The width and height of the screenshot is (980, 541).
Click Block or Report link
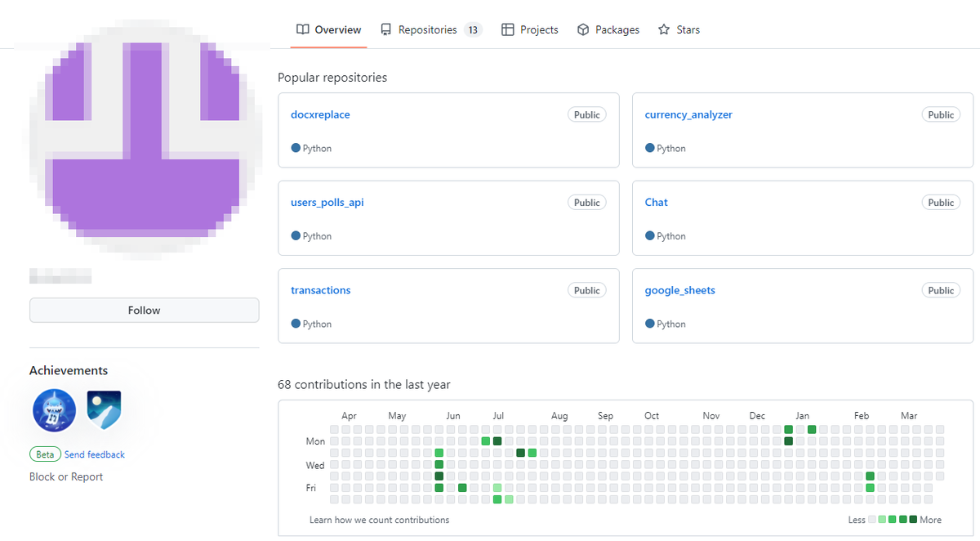(66, 476)
